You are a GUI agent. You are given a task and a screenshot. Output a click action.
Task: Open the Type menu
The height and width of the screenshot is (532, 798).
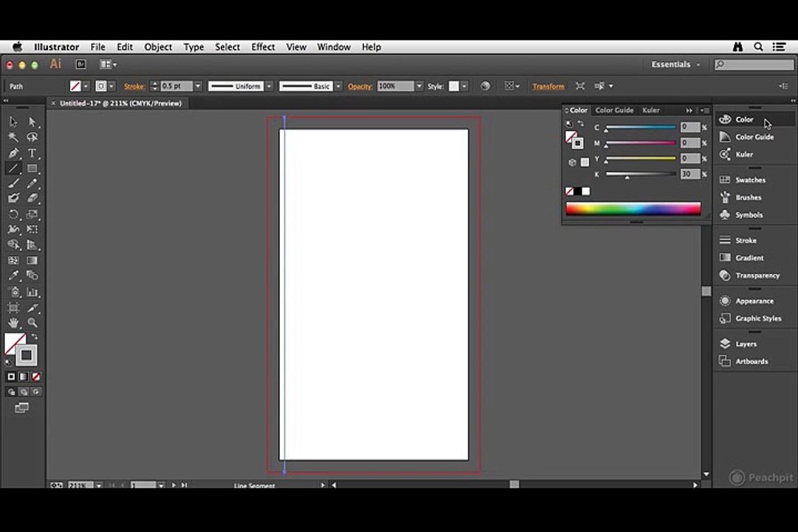click(194, 47)
